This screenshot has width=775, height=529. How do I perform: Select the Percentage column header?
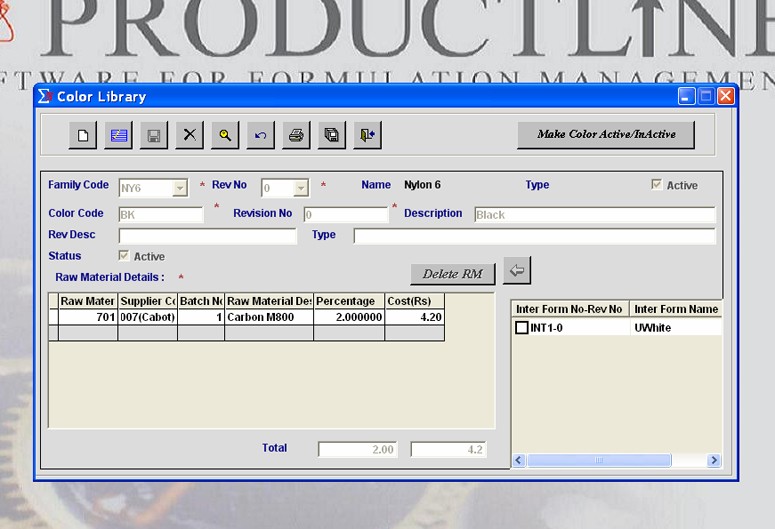point(349,301)
